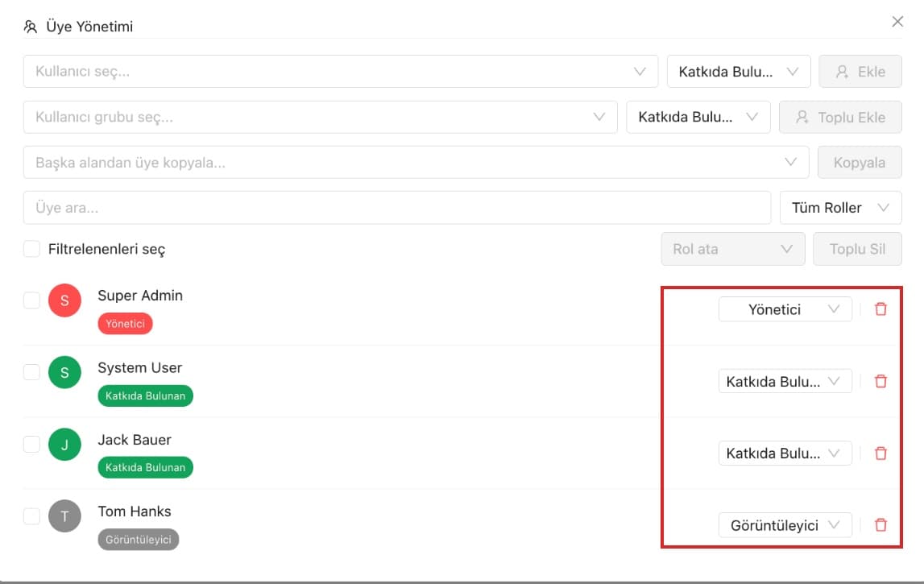Click the Toplu Sil button
The height and width of the screenshot is (584, 924).
pos(857,249)
